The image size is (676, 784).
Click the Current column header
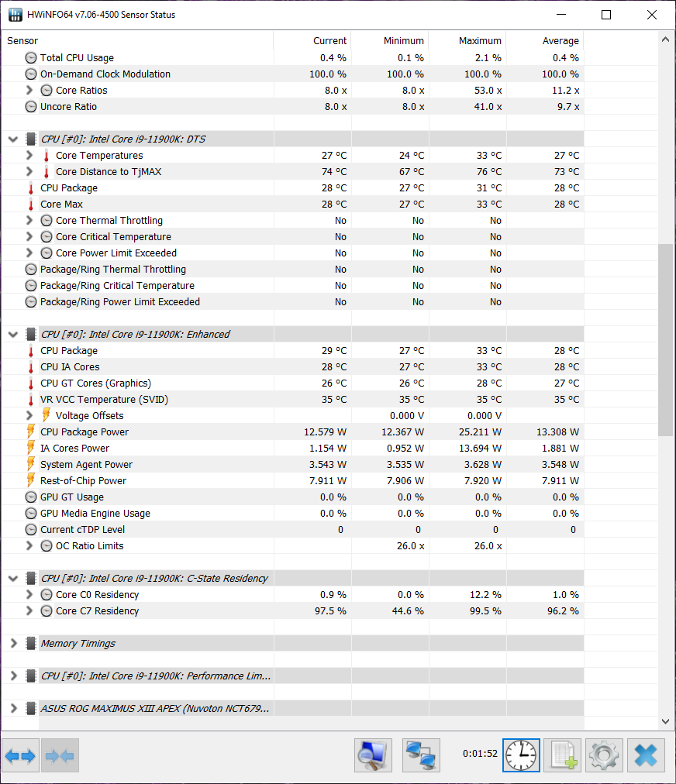[312, 40]
